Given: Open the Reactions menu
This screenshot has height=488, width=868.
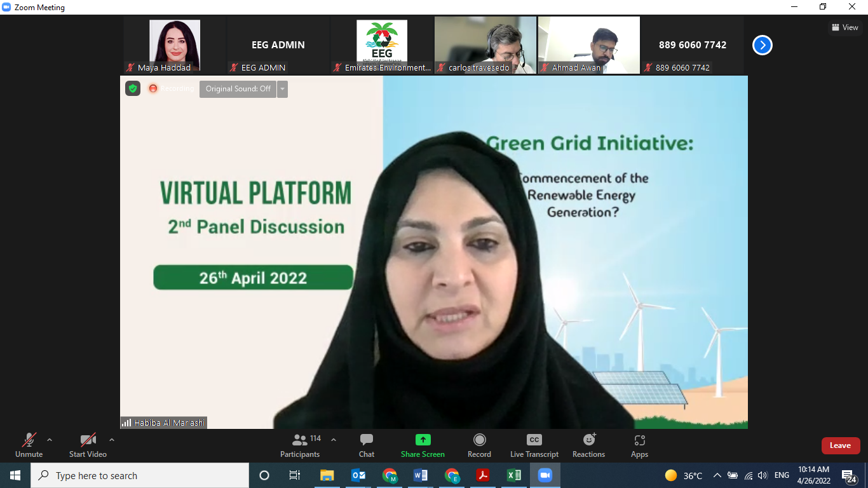Looking at the screenshot, I should pos(588,445).
